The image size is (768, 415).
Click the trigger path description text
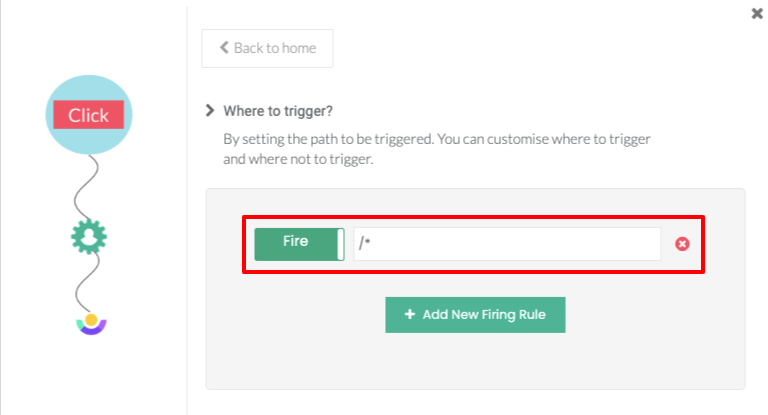[x=437, y=149]
